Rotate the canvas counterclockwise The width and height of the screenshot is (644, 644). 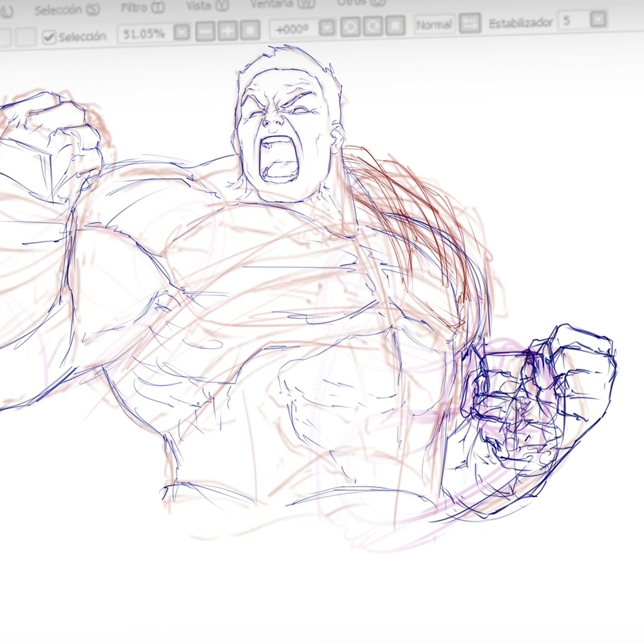coord(350,26)
